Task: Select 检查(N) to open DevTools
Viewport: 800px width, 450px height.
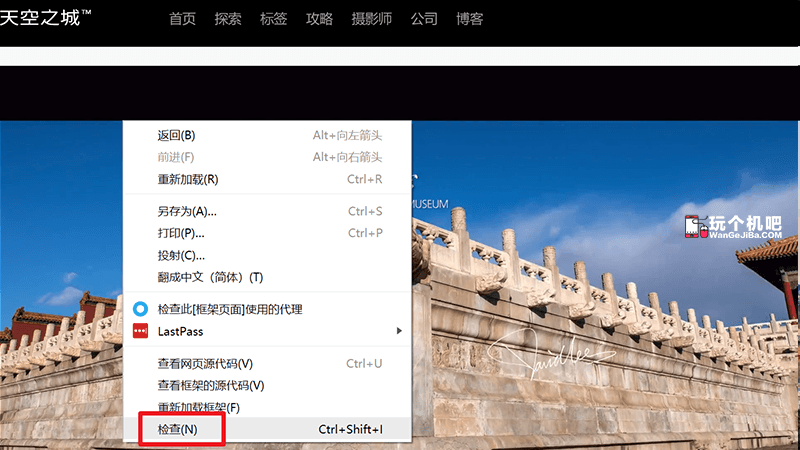Action: coord(178,429)
